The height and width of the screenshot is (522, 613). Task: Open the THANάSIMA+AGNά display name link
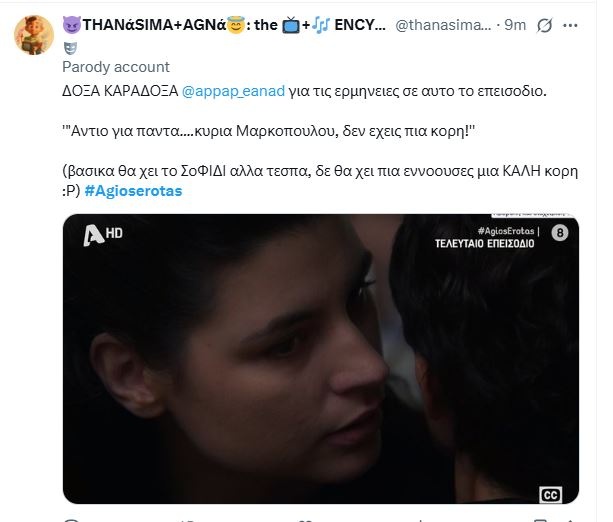click(224, 25)
